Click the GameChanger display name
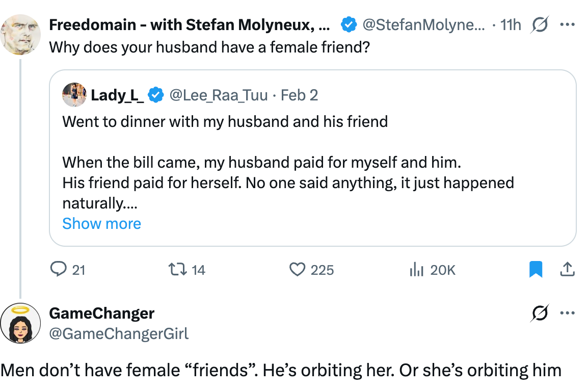Screen dimensions: 588x391 point(102,313)
